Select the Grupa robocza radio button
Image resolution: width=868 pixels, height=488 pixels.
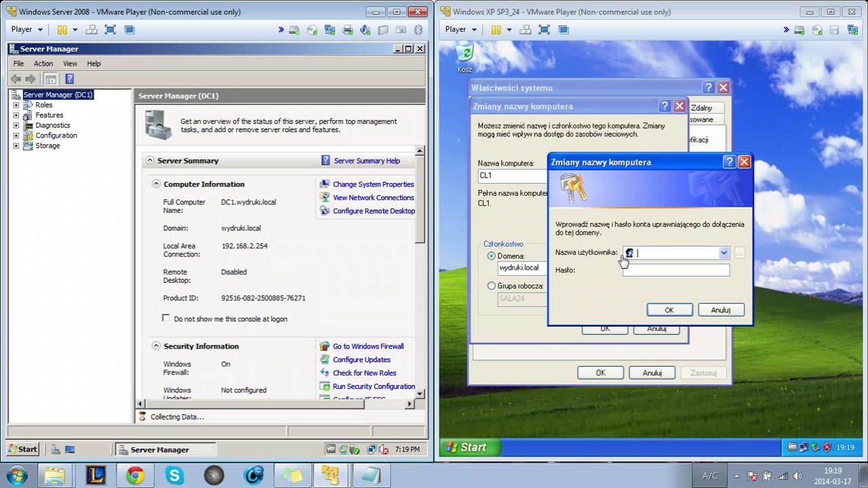[x=492, y=286]
